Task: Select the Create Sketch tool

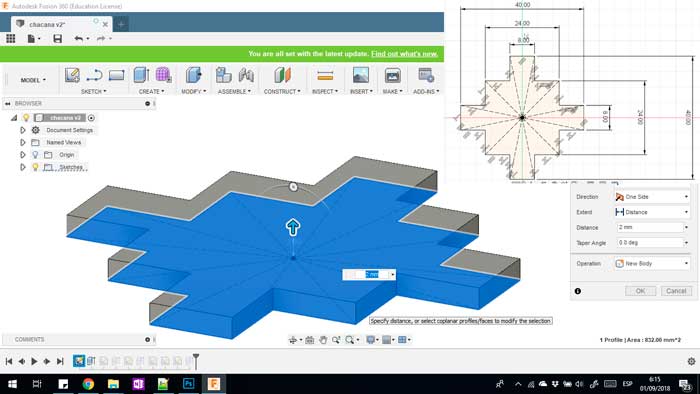Action: 72,75
